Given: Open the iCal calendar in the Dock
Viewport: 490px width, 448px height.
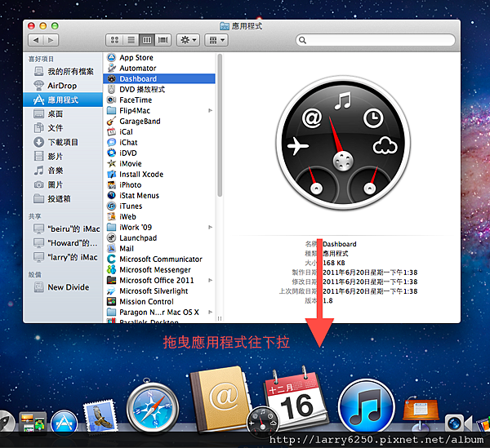Looking at the screenshot, I should 296,400.
